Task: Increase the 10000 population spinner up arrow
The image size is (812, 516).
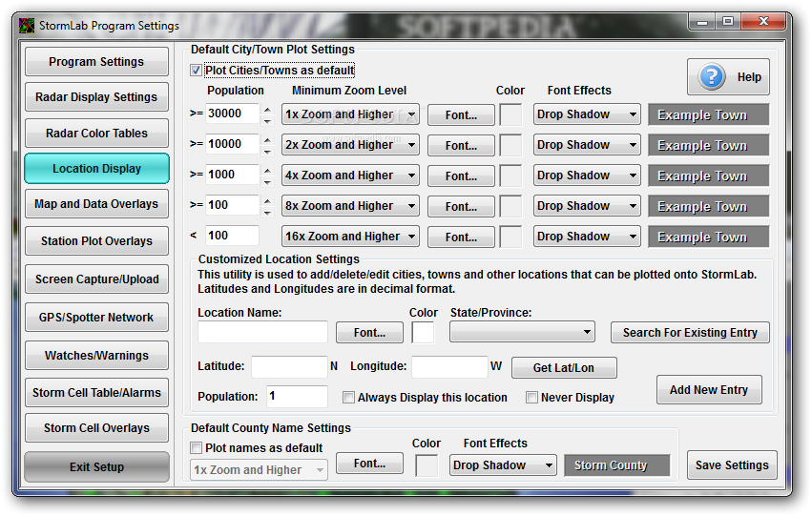Action: pos(267,140)
